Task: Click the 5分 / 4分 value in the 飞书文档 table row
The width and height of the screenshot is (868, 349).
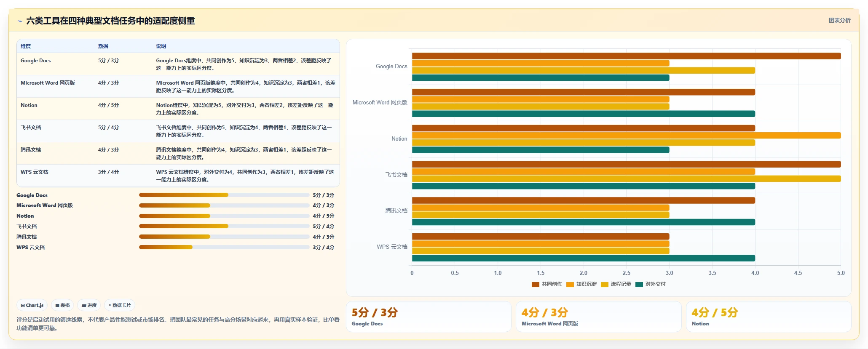Action: pyautogui.click(x=109, y=128)
